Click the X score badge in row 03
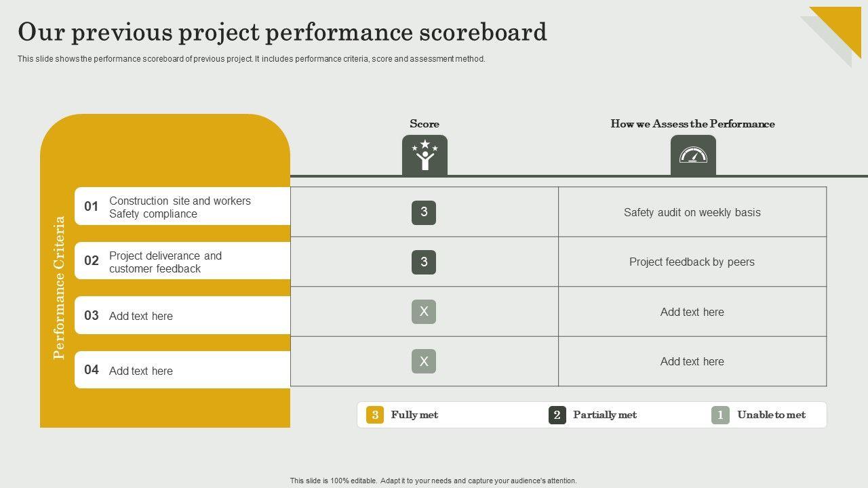This screenshot has height=488, width=868. [x=424, y=312]
